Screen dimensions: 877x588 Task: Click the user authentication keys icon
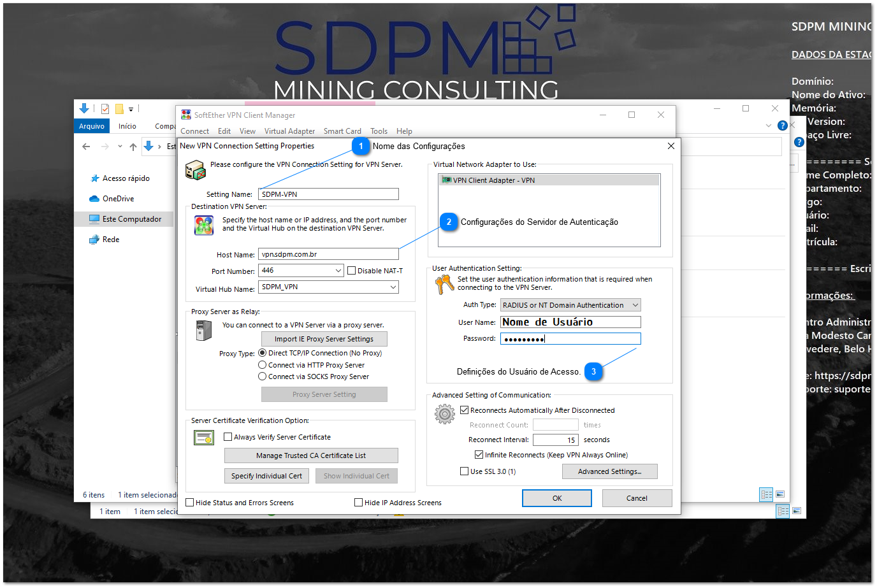coord(444,283)
